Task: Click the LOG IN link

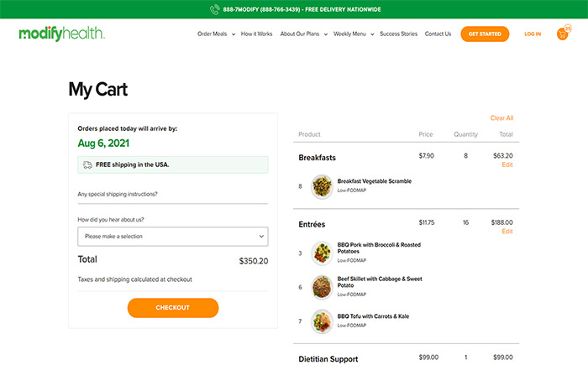Action: 533,34
